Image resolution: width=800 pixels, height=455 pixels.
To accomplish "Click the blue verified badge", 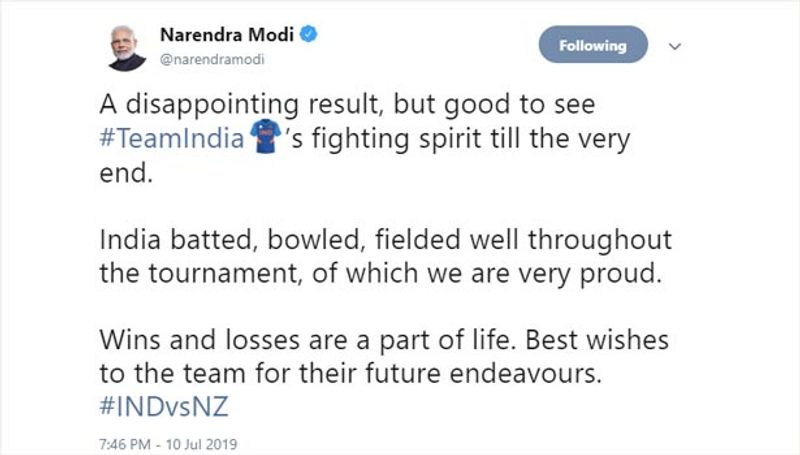I will coord(311,34).
